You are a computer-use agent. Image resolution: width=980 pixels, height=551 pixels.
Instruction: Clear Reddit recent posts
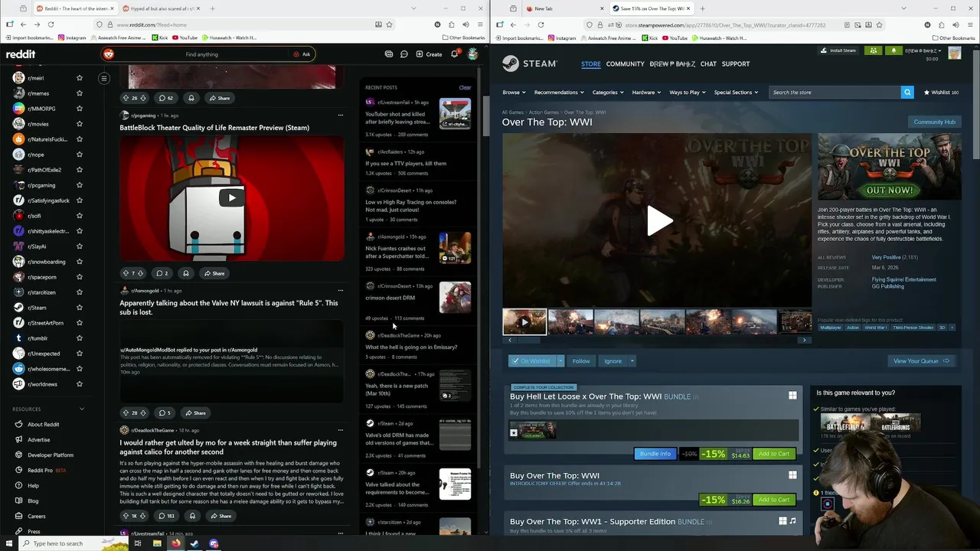pyautogui.click(x=465, y=87)
